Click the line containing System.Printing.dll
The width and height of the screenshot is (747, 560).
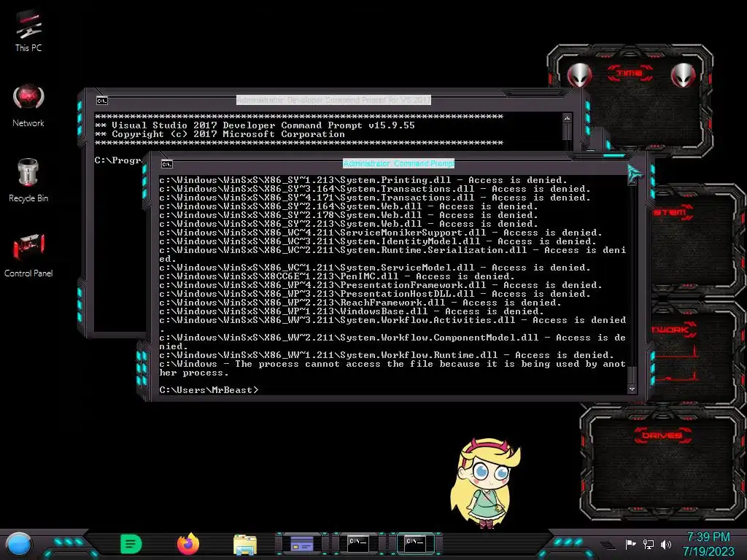[x=363, y=180]
